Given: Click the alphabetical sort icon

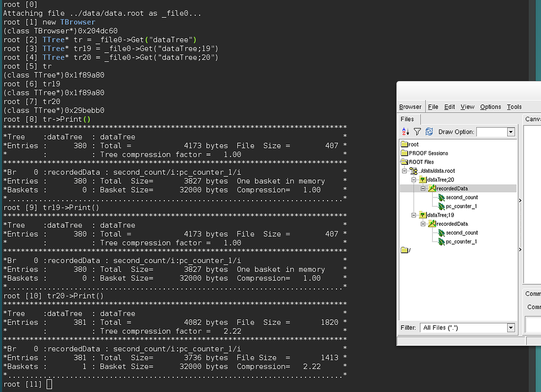Looking at the screenshot, I should click(406, 132).
